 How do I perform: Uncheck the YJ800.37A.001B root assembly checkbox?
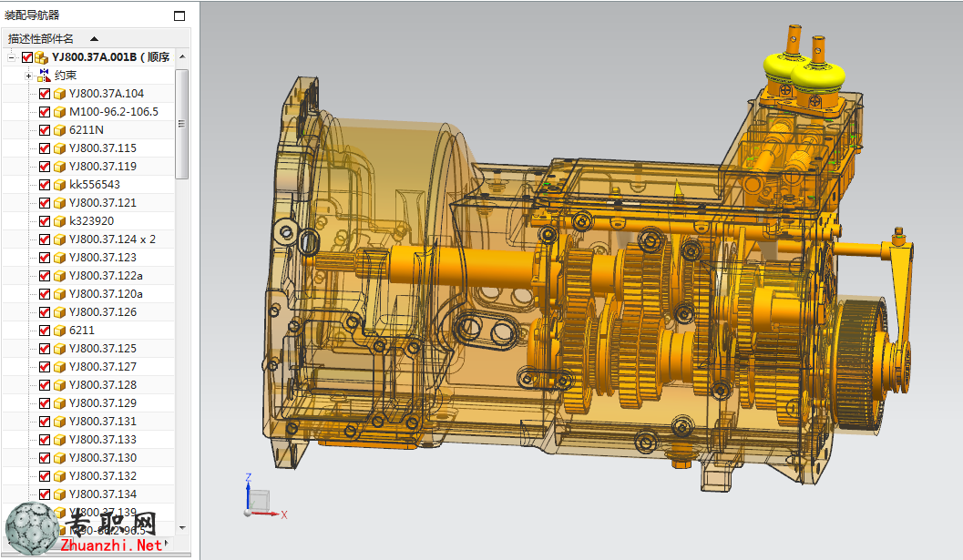26,57
